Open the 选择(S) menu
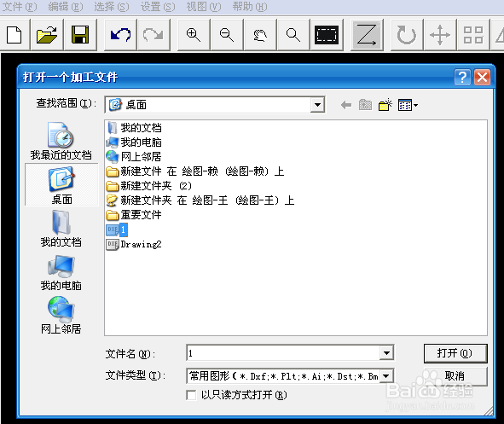Screen dimensions: 504x424 pyautogui.click(x=112, y=7)
